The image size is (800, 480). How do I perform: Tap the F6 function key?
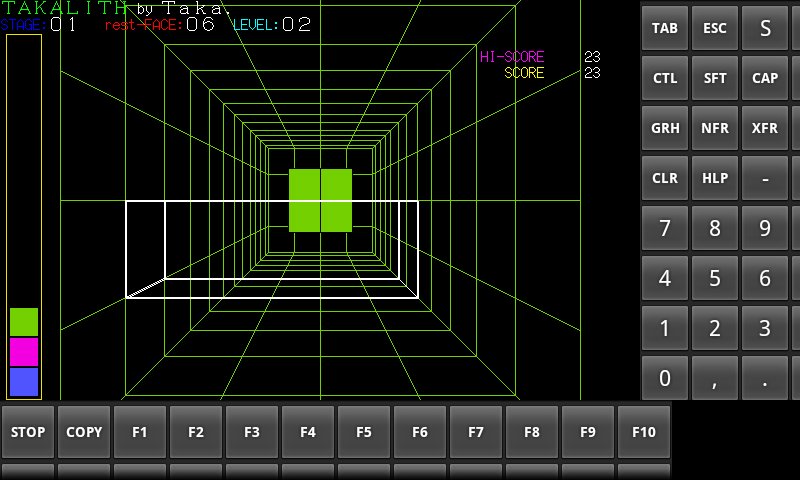coord(420,432)
